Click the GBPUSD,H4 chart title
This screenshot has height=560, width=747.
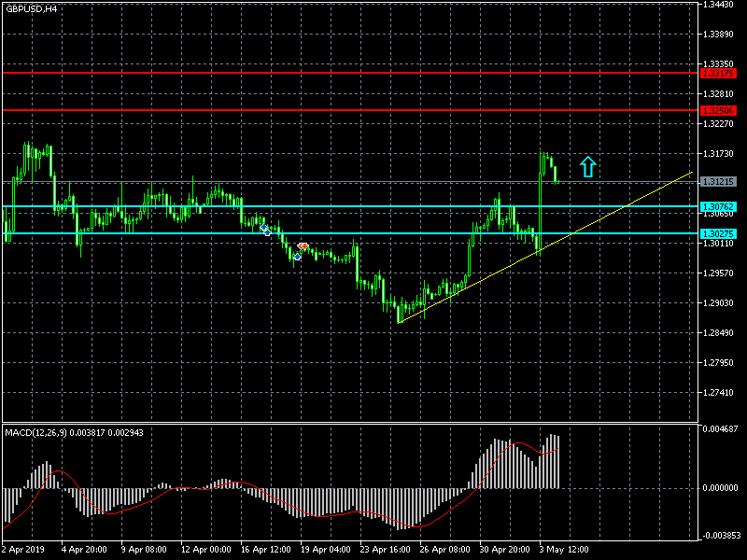click(31, 8)
